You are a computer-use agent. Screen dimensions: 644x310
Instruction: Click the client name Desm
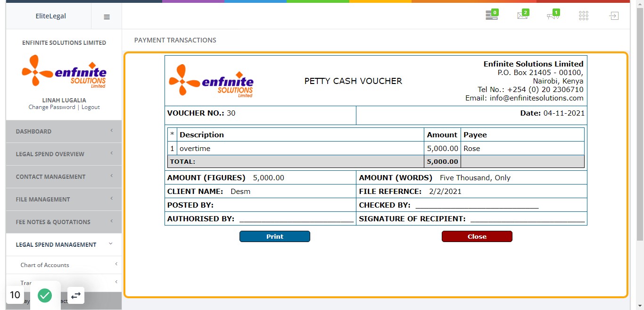tap(240, 192)
